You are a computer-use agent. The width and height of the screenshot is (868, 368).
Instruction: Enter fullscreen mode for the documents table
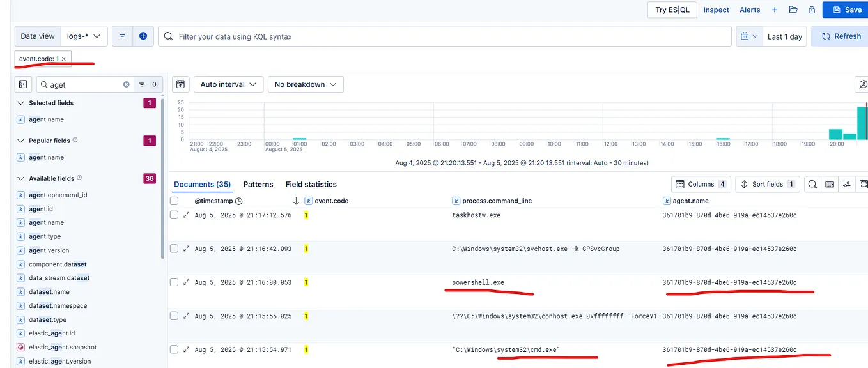tap(864, 184)
